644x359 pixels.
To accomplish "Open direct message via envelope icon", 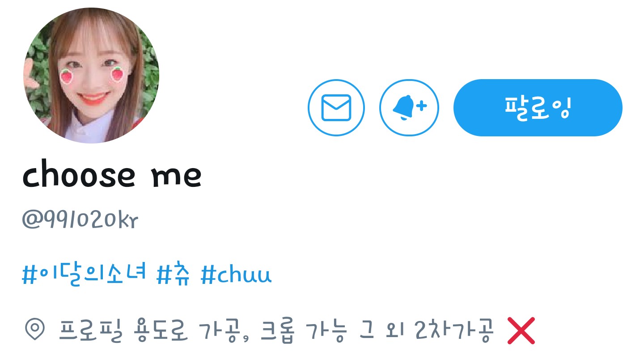I will click(336, 108).
